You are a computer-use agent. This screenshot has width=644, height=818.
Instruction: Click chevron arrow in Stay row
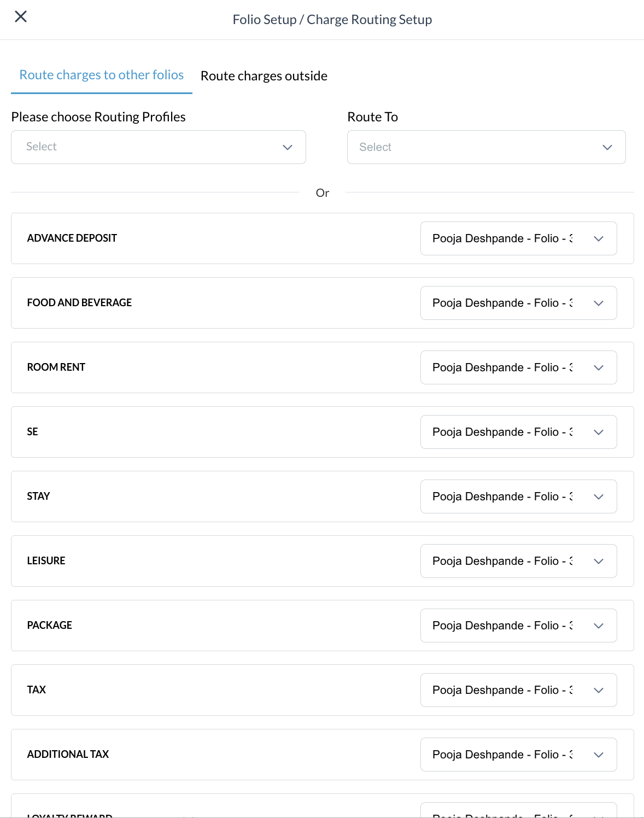(x=598, y=496)
